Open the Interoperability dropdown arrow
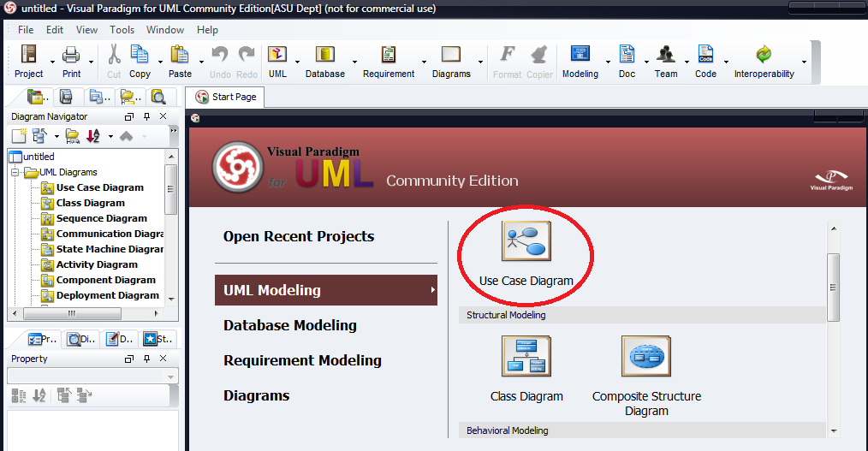Screen dimensions: 868x451 point(804,62)
